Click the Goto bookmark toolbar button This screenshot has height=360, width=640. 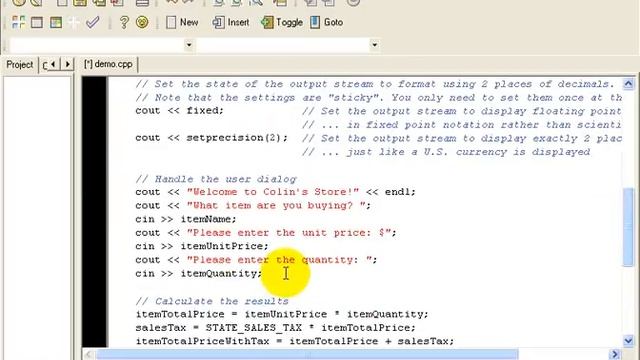(x=327, y=22)
